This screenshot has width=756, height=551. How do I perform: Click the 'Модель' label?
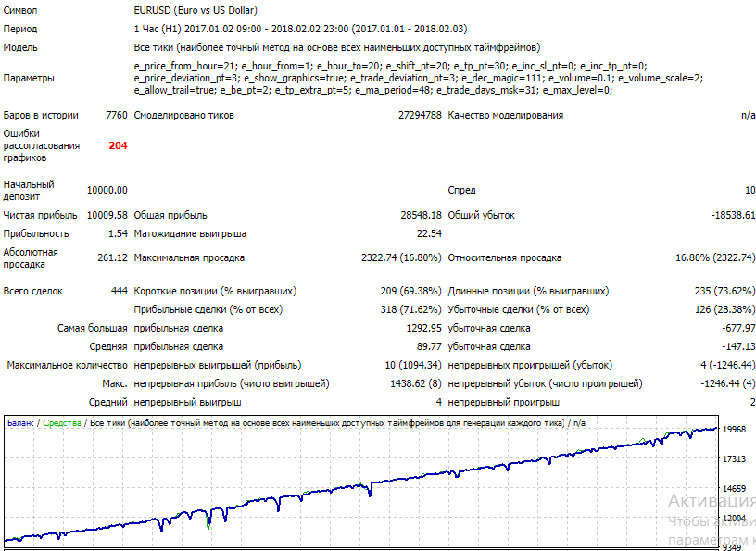[x=20, y=47]
